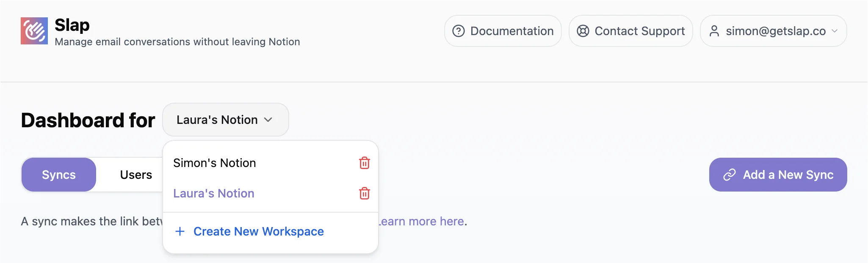868x263 pixels.
Task: Click the Slap hand logo icon
Action: pos(34,31)
